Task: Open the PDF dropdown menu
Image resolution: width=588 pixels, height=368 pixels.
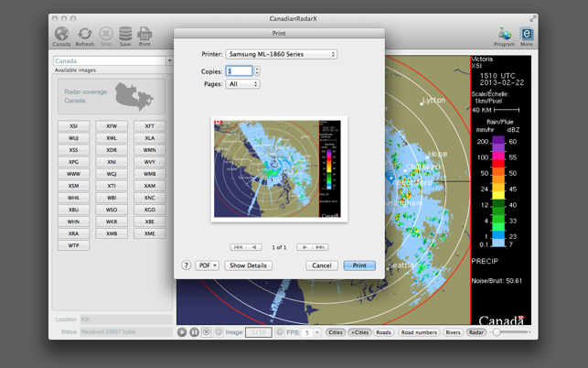Action: [207, 265]
